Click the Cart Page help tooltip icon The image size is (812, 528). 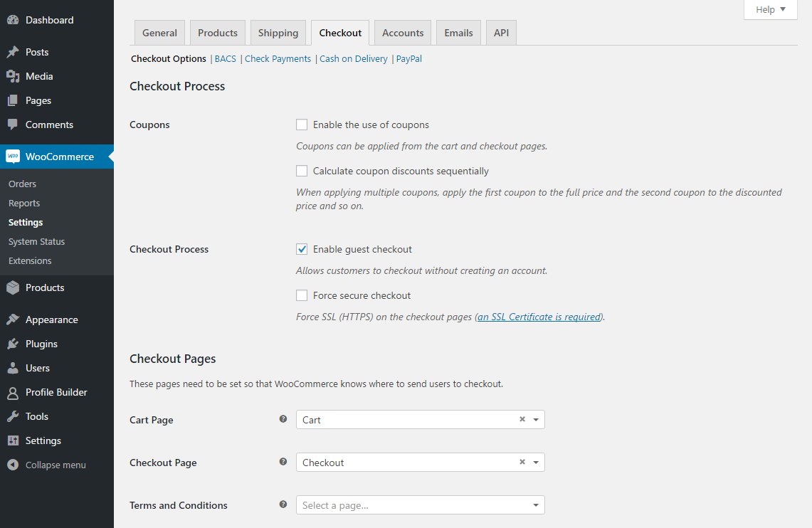283,419
